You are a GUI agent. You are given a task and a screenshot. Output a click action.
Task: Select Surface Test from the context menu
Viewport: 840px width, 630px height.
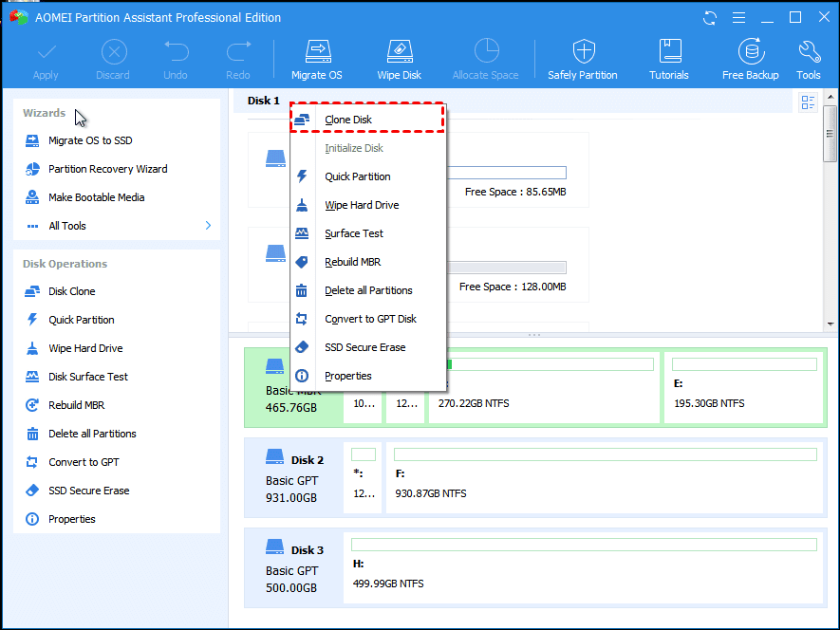click(368, 233)
